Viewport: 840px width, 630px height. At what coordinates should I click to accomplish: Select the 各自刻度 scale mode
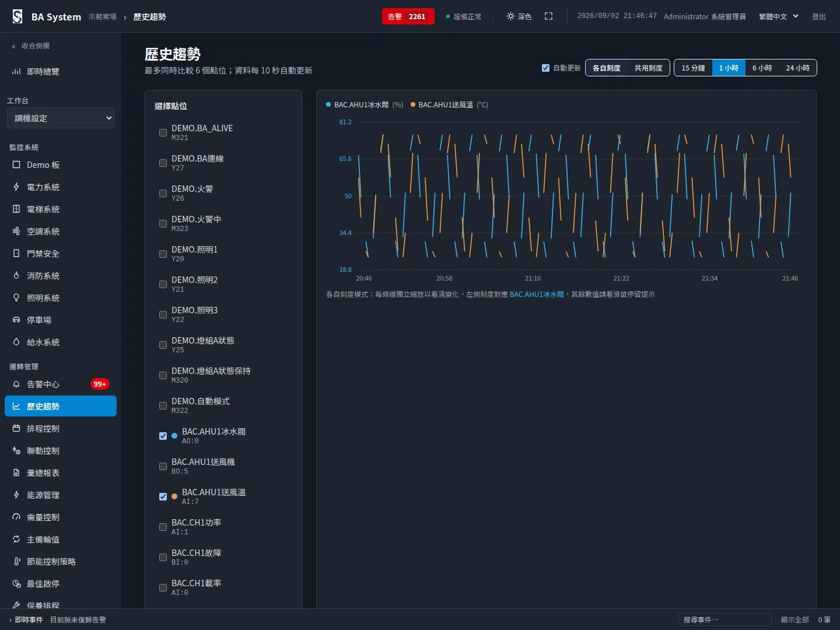pyautogui.click(x=607, y=68)
